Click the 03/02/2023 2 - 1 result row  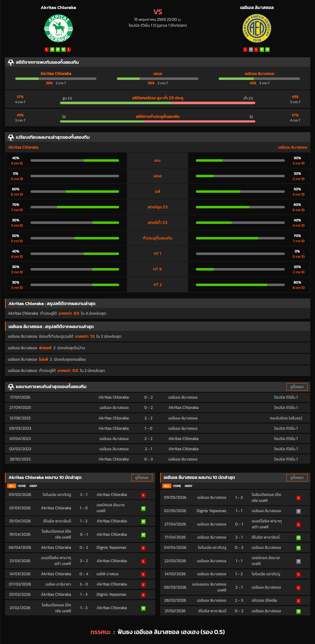pyautogui.click(x=158, y=449)
